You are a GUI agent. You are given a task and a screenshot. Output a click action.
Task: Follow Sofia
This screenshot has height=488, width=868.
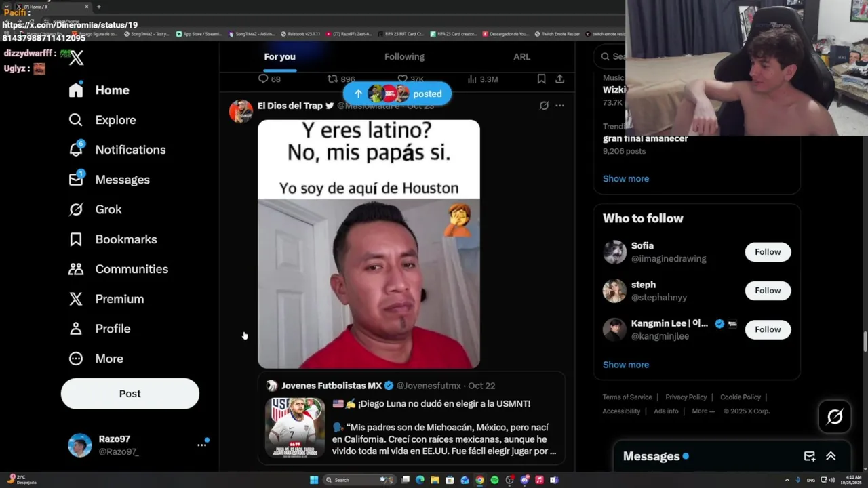click(x=768, y=251)
